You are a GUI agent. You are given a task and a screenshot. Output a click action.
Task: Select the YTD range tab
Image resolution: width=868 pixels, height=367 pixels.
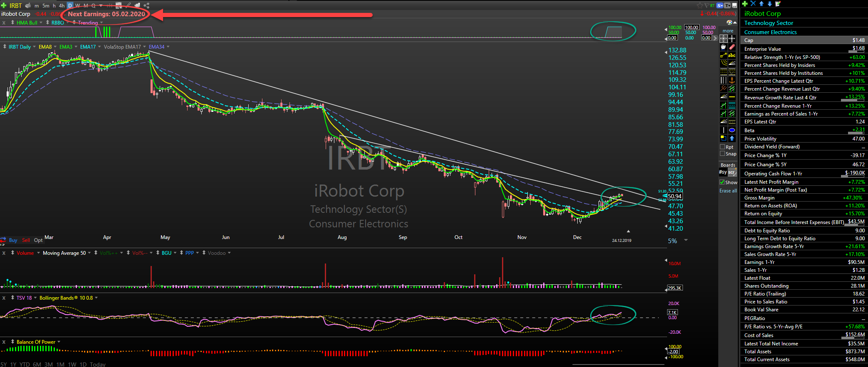coord(25,365)
